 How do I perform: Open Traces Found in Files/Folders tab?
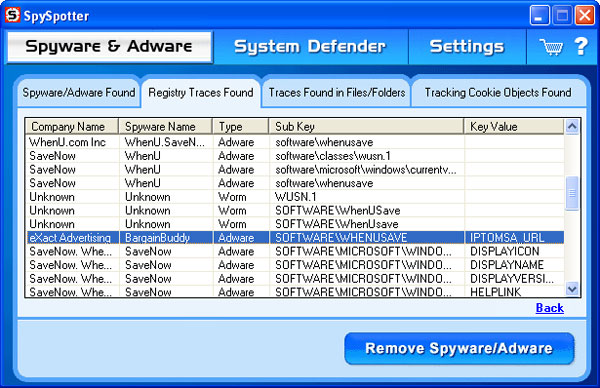pyautogui.click(x=337, y=93)
